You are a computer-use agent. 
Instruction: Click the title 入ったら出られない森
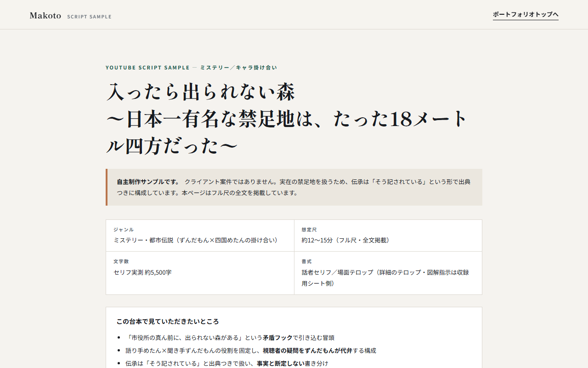point(200,92)
